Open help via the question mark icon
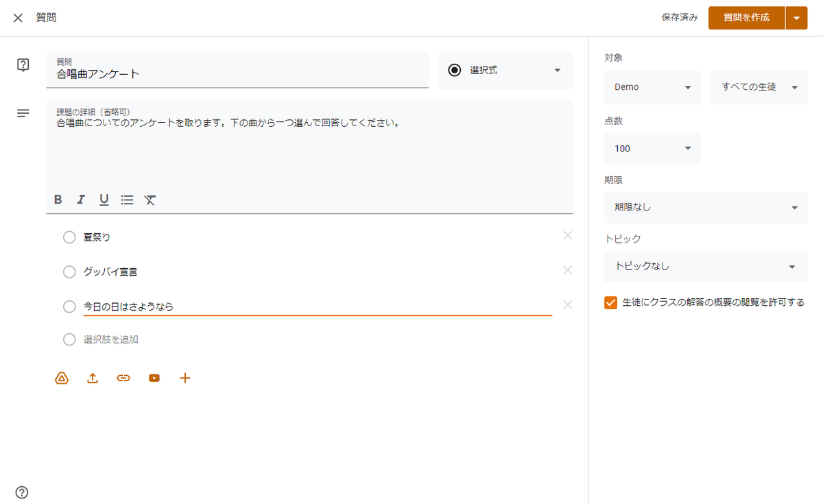Viewport: 823px width, 504px height. (x=21, y=492)
